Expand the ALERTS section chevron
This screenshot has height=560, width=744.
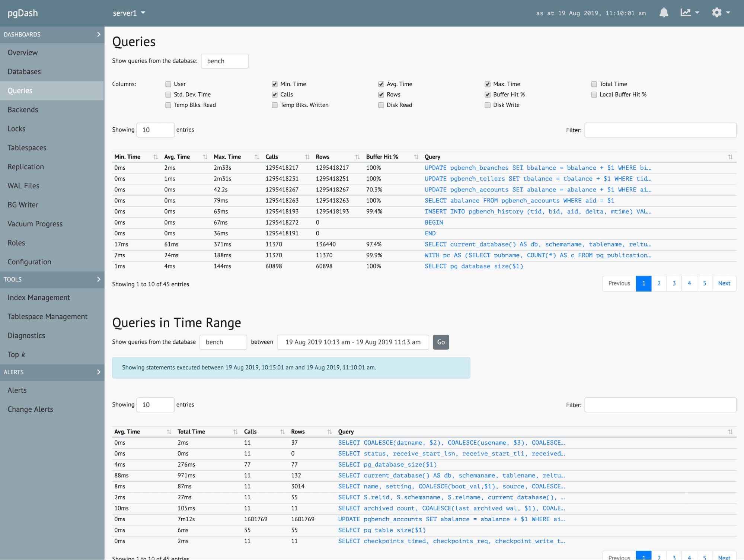(x=99, y=372)
